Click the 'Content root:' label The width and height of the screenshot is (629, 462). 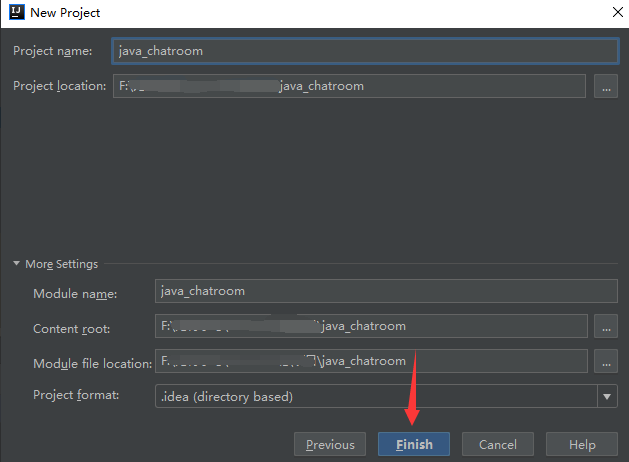(x=71, y=329)
